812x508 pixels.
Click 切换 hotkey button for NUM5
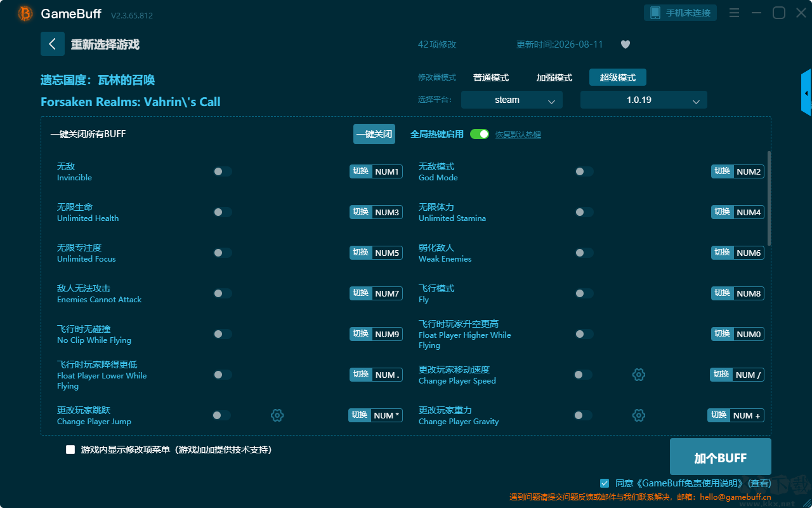pos(361,253)
